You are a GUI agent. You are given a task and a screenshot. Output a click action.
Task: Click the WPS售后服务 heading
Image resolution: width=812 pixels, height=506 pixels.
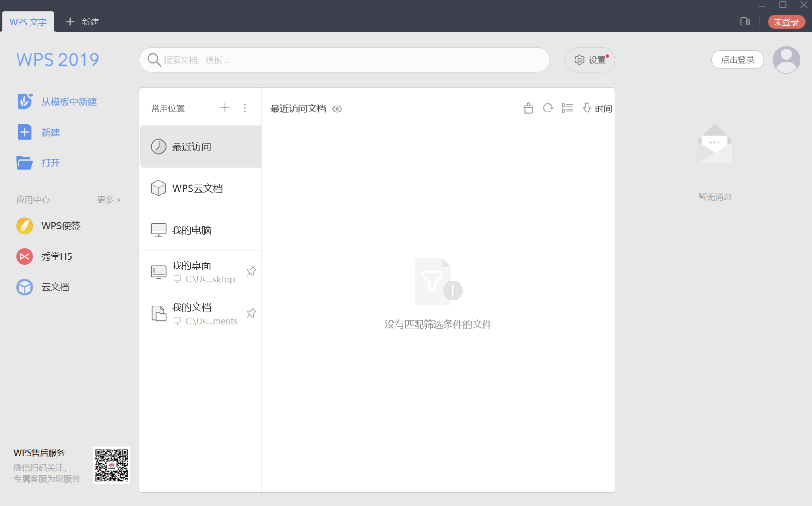click(x=39, y=453)
